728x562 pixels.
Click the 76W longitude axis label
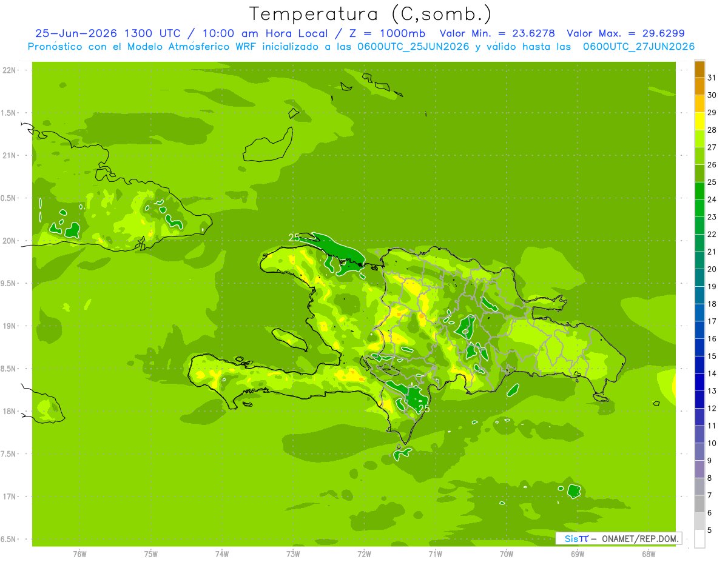coord(79,554)
